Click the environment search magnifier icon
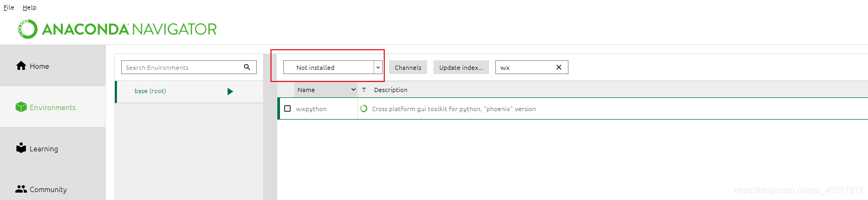868x200 pixels. pyautogui.click(x=247, y=67)
